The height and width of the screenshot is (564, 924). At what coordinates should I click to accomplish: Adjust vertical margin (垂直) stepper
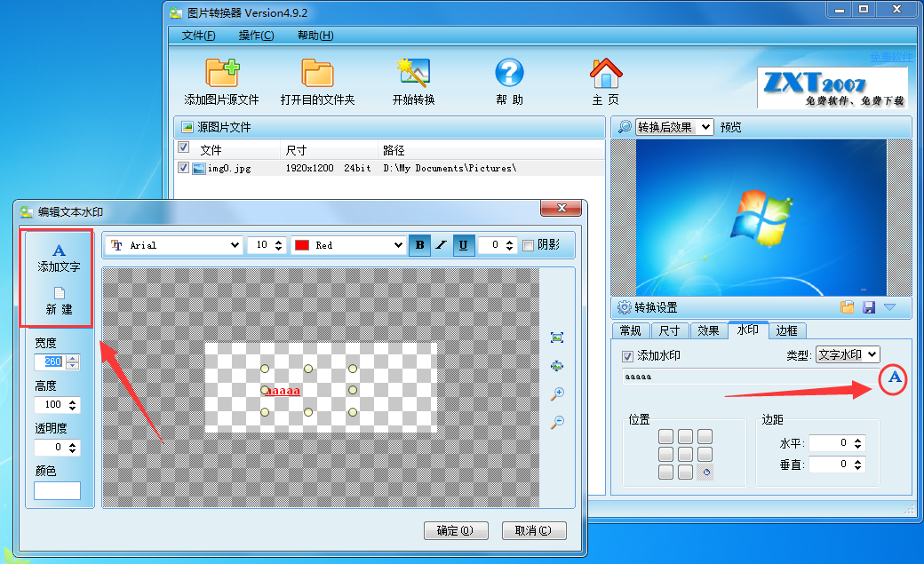point(857,465)
